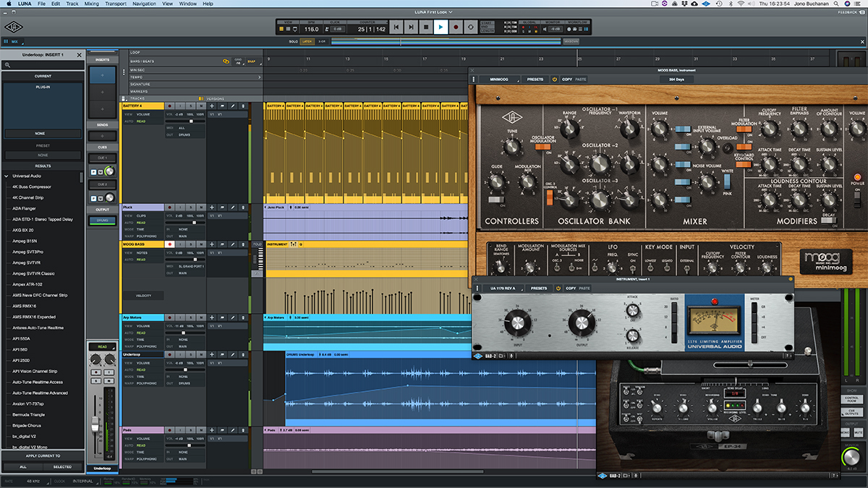Viewport: 868px width, 488px height.
Task: Toggle power icon in the UA 1176 plug-in header
Action: pyautogui.click(x=558, y=288)
